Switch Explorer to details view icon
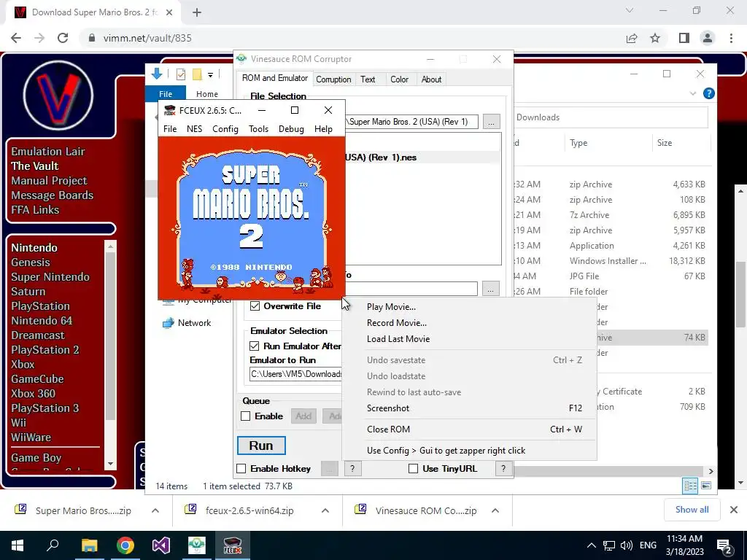The height and width of the screenshot is (560, 747). tap(690, 486)
